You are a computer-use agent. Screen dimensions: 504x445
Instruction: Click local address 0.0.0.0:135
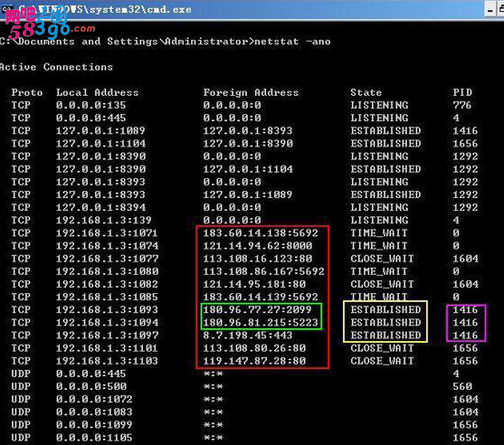(91, 105)
